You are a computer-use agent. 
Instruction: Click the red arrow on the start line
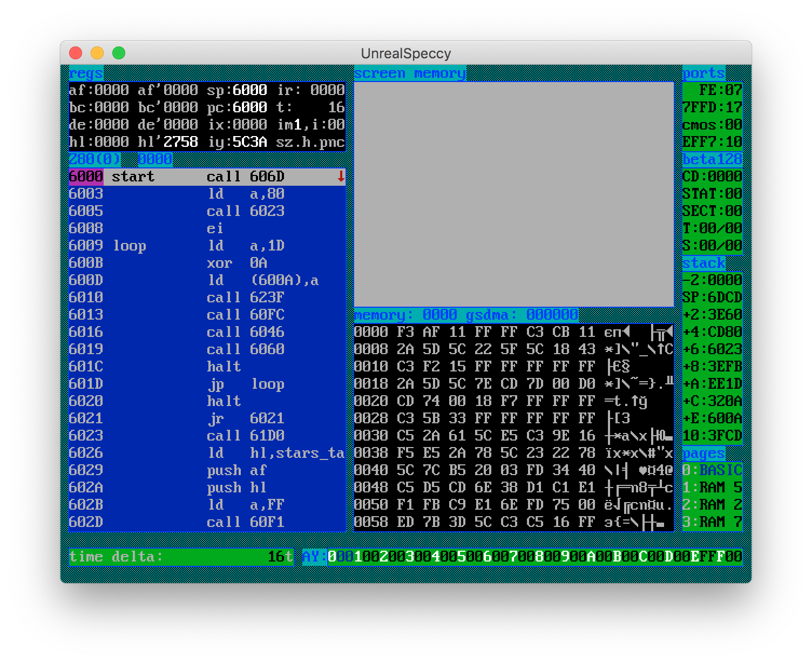coord(341,177)
